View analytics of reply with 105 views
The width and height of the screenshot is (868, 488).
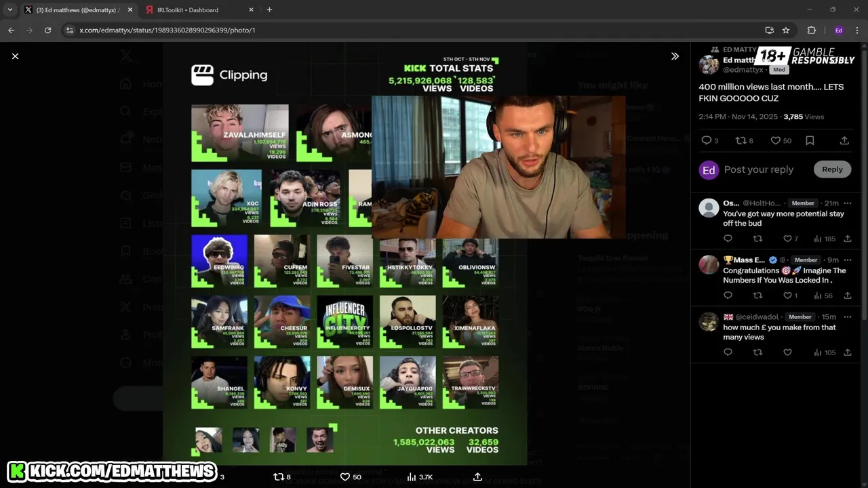tap(824, 352)
